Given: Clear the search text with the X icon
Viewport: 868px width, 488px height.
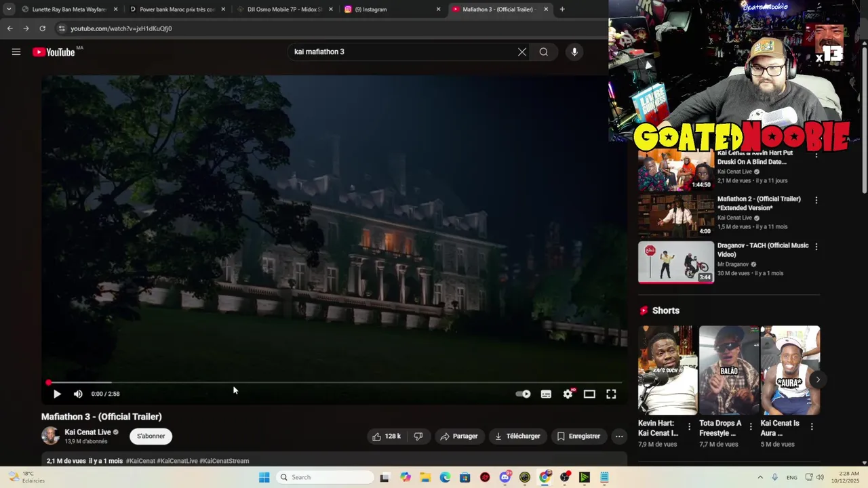Looking at the screenshot, I should [522, 52].
